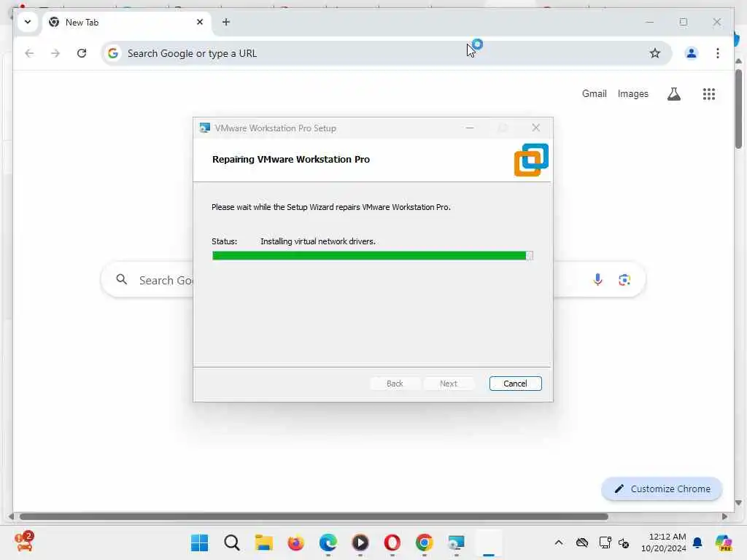Screen dimensions: 747x560
Task: Open Windows Search from the taskbar
Action: pos(231,542)
